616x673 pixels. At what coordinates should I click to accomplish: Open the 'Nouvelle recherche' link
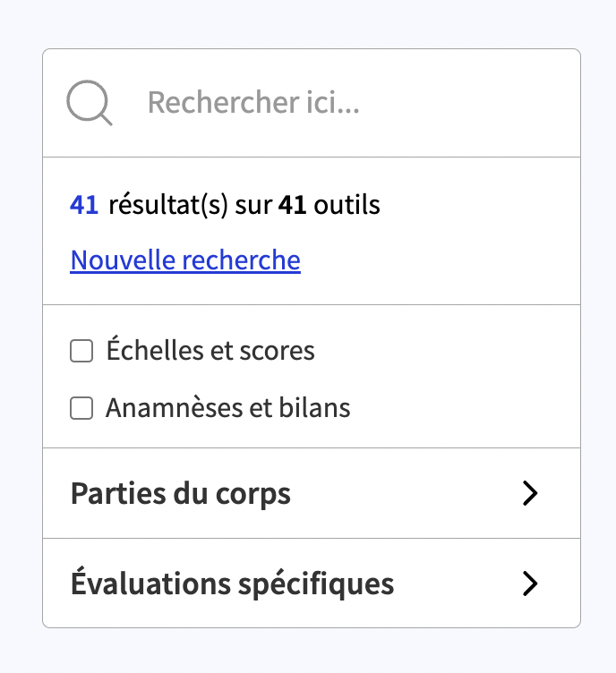pyautogui.click(x=185, y=260)
